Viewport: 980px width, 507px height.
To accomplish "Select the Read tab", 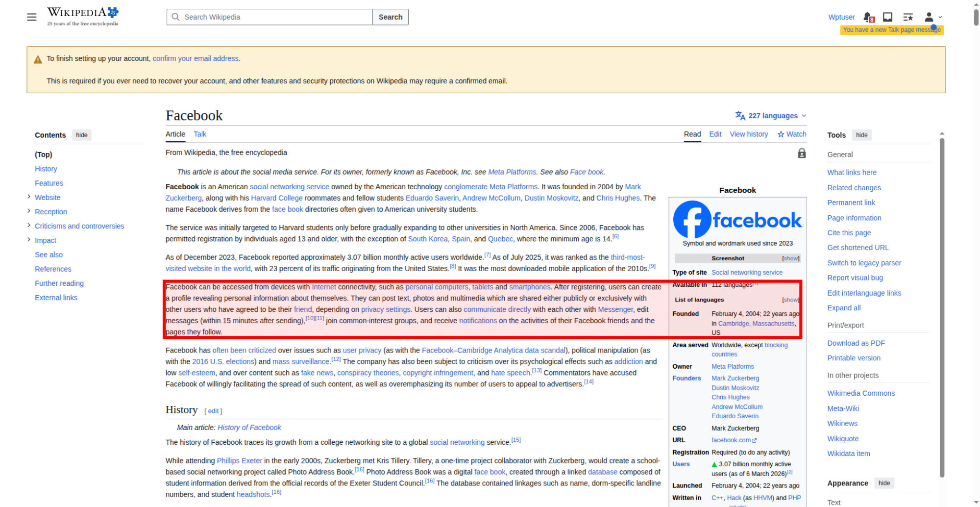I will (692, 134).
